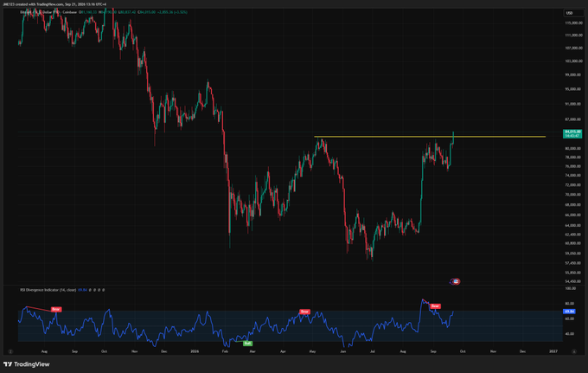Image resolution: width=588 pixels, height=373 pixels.
Task: Select the yellow horizontal resistance line
Action: pyautogui.click(x=430, y=137)
